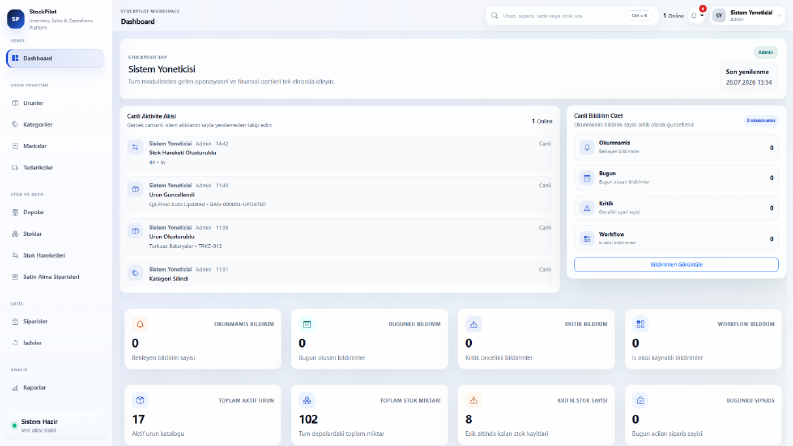Open the Urun Guncellendi activity entry
The width and height of the screenshot is (793, 446).
tap(339, 195)
